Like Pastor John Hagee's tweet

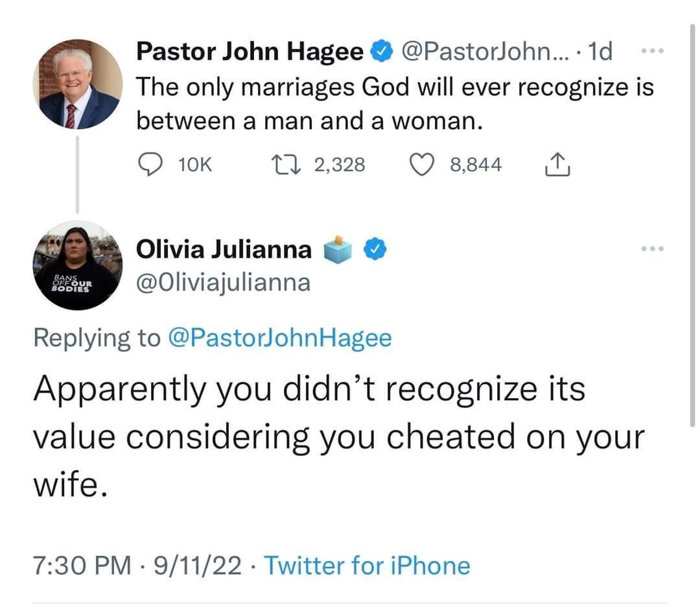[x=422, y=164]
